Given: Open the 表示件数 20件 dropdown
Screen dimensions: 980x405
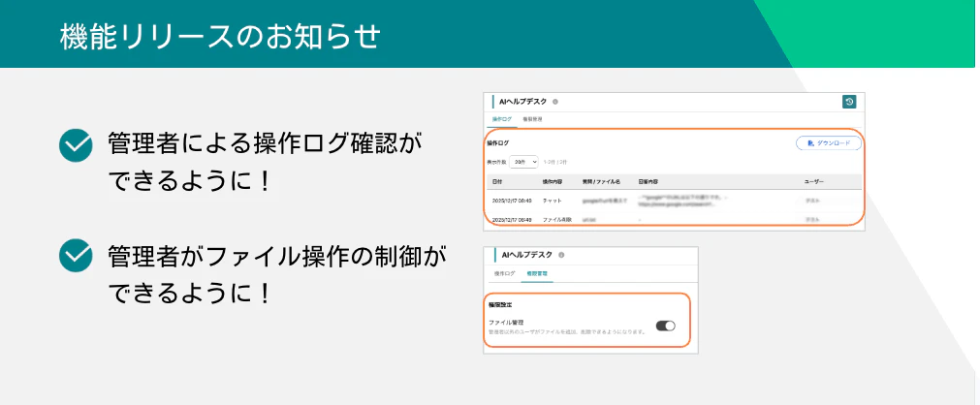Looking at the screenshot, I should tap(523, 162).
